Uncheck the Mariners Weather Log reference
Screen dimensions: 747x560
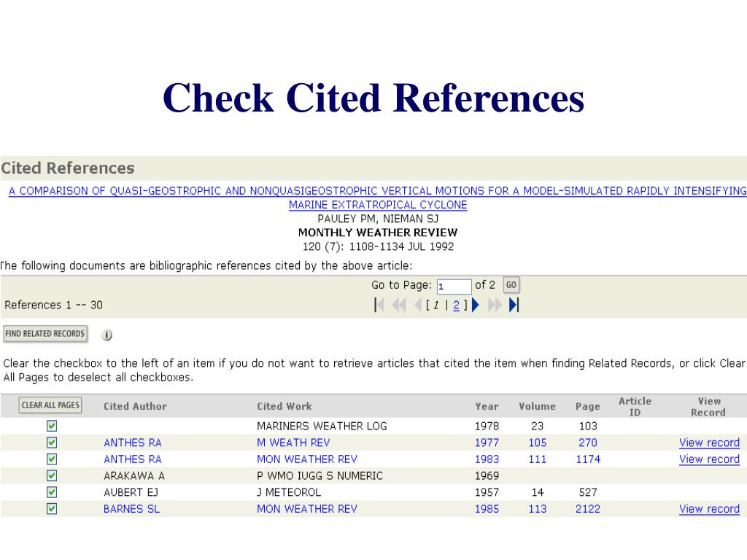tap(52, 426)
